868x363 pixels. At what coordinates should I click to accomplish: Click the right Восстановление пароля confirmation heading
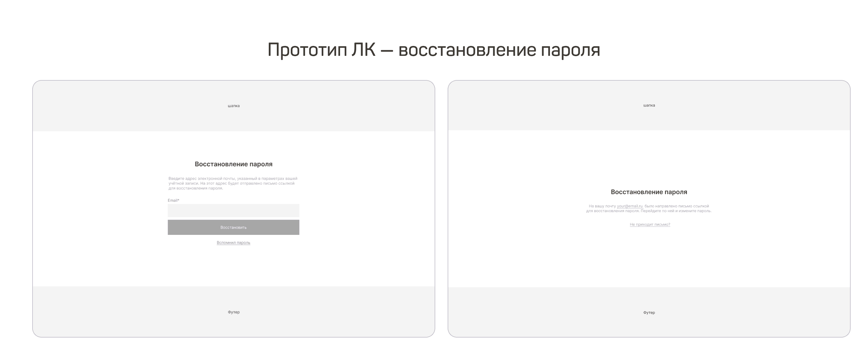(649, 192)
